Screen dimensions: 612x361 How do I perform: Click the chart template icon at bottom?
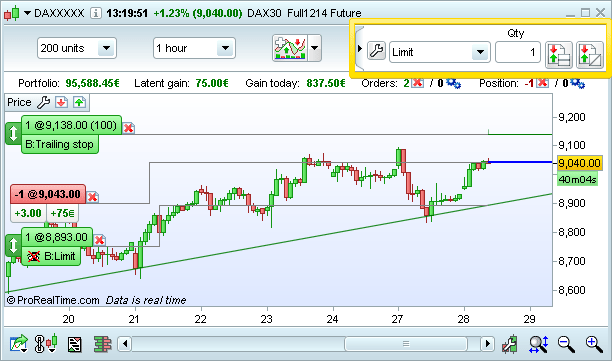coord(75,344)
